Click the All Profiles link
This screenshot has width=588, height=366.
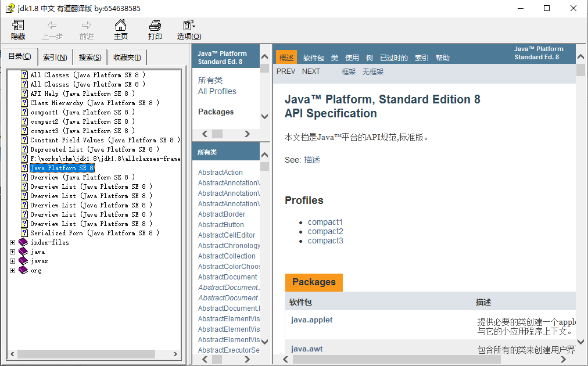(217, 91)
